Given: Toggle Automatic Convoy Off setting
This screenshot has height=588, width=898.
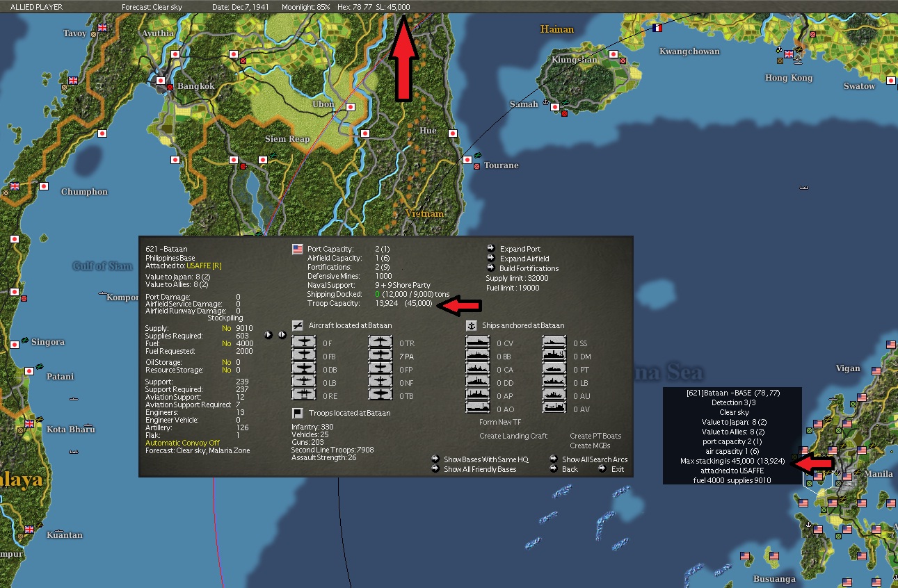Looking at the screenshot, I should click(182, 443).
